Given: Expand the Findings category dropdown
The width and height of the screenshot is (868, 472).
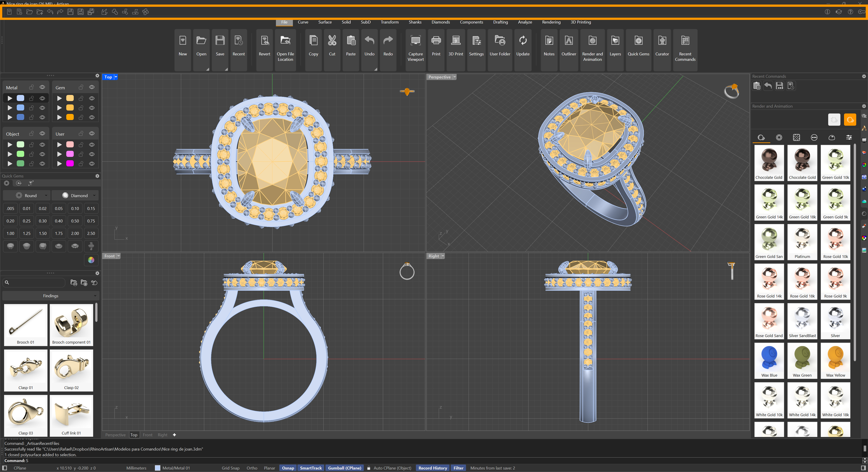Looking at the screenshot, I should (x=50, y=296).
